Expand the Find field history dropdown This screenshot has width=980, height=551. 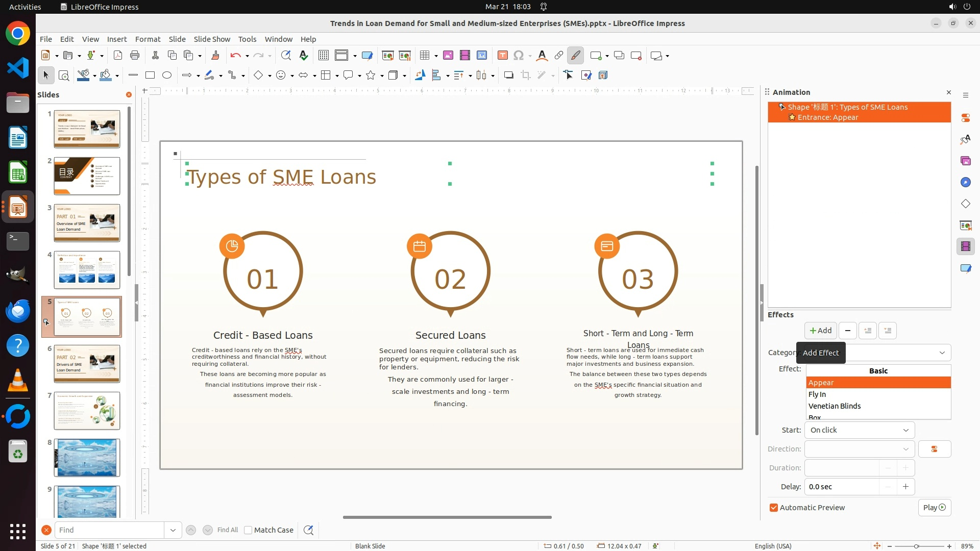click(x=173, y=530)
